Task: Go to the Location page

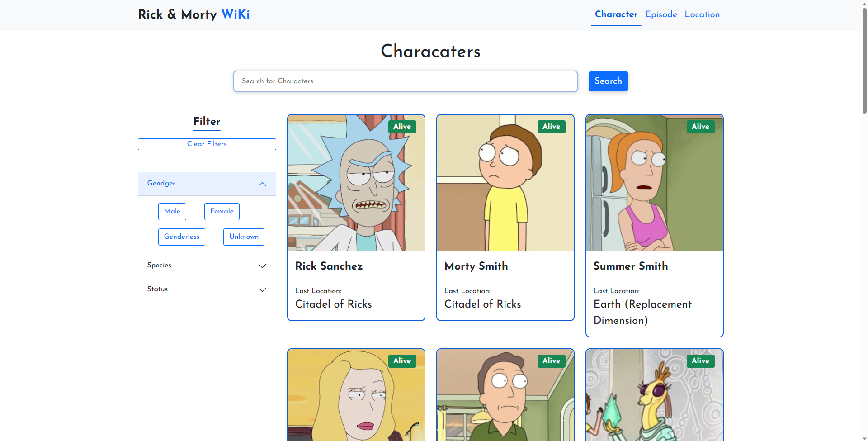Action: (x=702, y=14)
